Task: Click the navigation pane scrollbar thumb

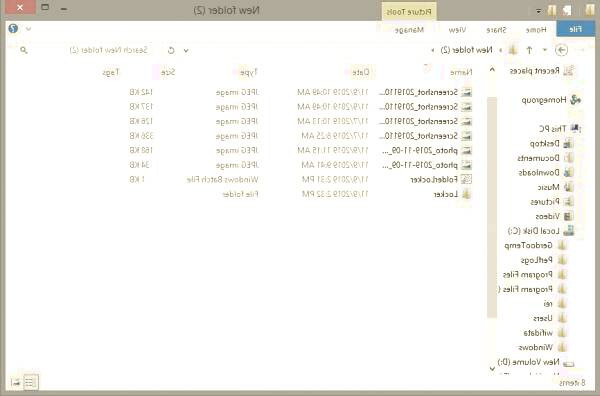Action: click(x=492, y=207)
